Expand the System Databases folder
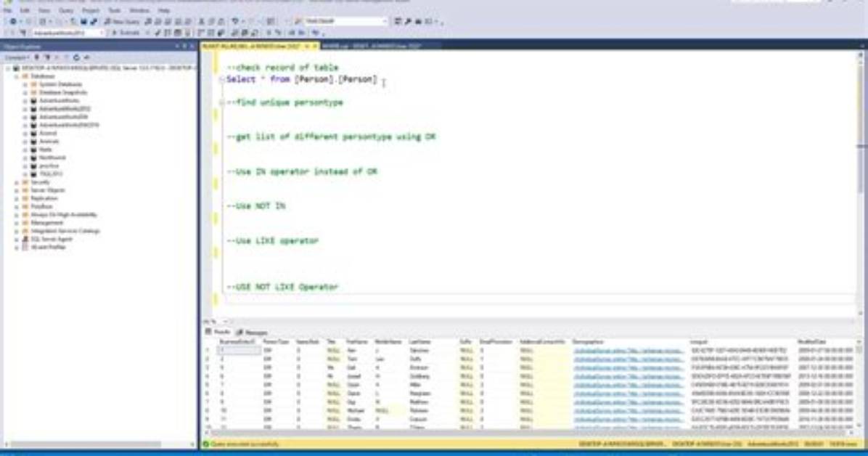 [x=25, y=85]
